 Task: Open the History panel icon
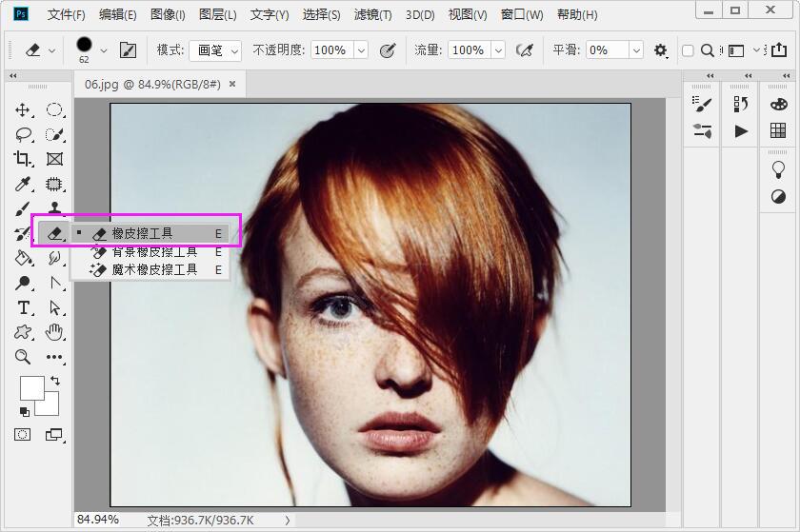point(741,104)
